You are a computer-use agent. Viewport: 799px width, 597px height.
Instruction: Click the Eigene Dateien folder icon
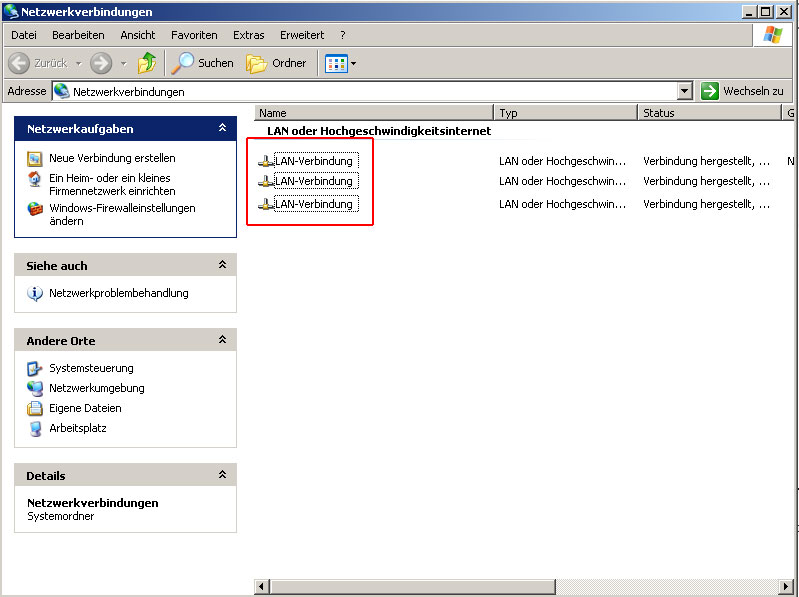click(35, 409)
